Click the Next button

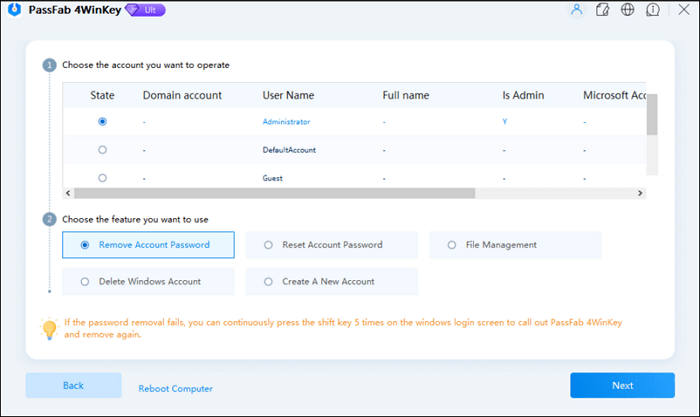pyautogui.click(x=622, y=385)
